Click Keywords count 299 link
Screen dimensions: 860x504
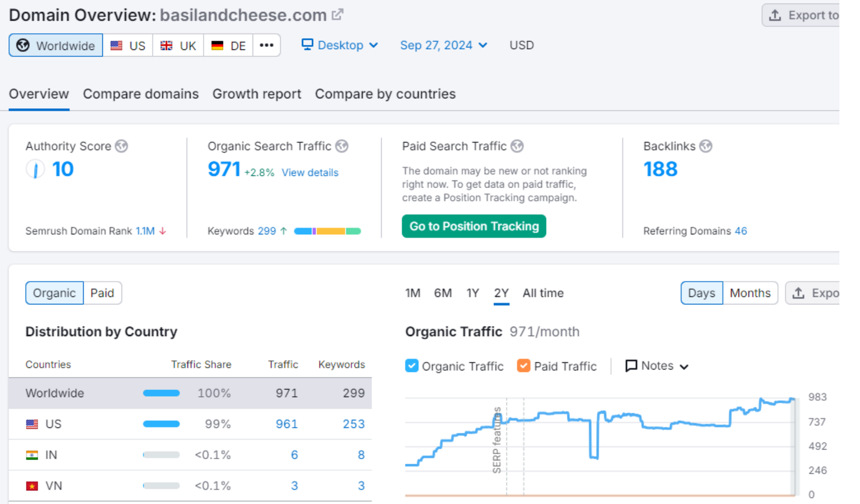point(267,231)
